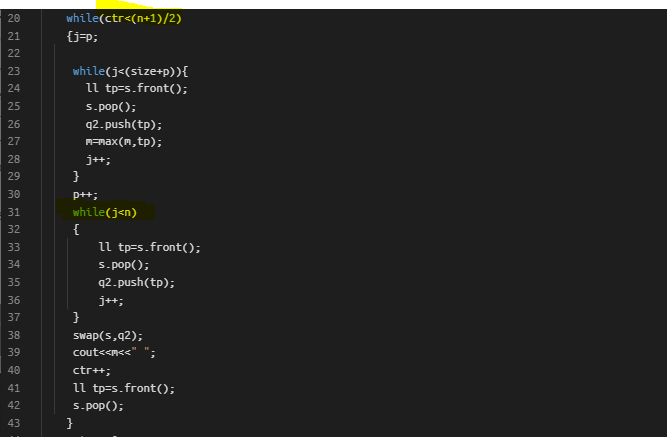Click s.pop(); on line 25
Image resolution: width=667 pixels, height=437 pixels.
[111, 106]
